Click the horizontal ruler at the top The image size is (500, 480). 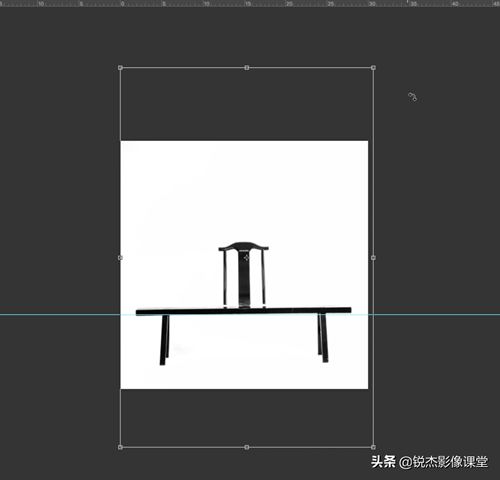(250, 3)
